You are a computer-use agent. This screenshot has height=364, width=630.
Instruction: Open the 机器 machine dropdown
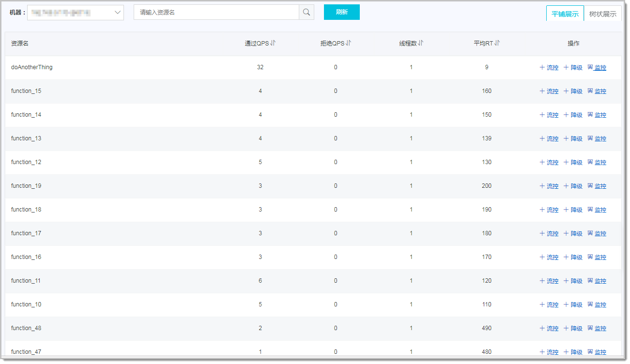pyautogui.click(x=76, y=13)
